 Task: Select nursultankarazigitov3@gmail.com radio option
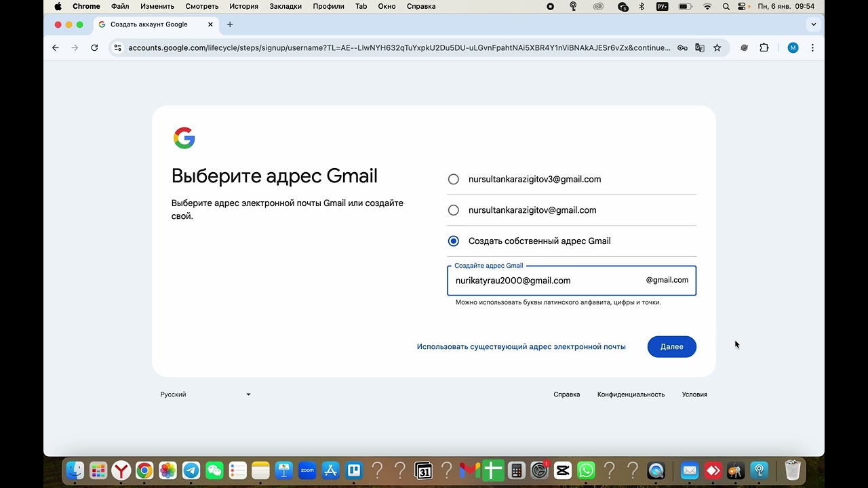coord(454,180)
